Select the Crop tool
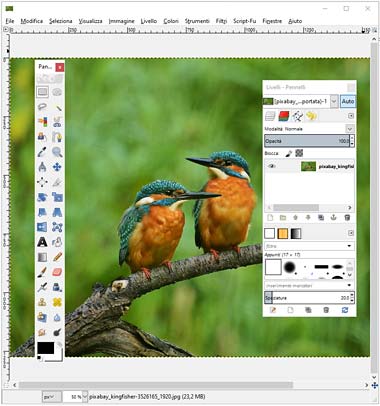This screenshot has height=406, width=380. (57, 182)
